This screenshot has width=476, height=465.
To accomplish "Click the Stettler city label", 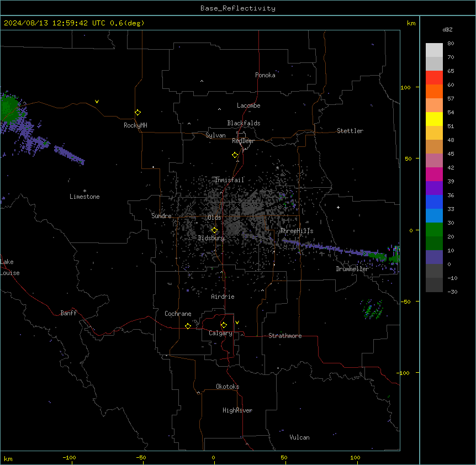I will [350, 131].
